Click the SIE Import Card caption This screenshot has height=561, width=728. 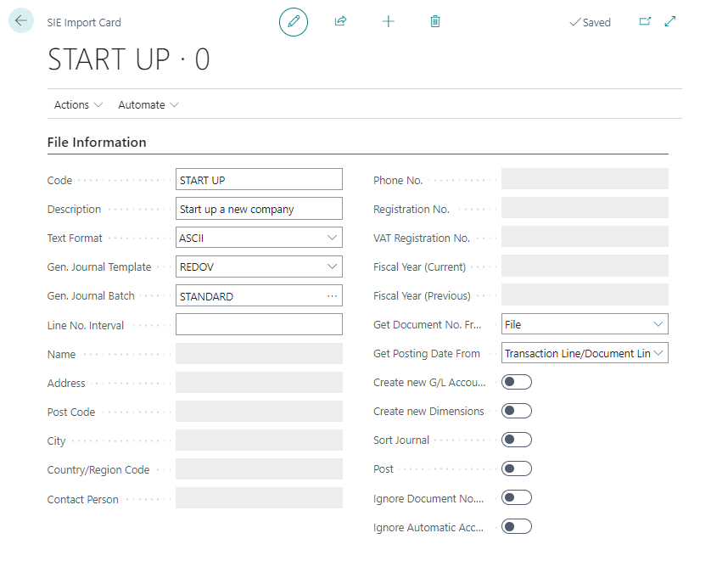(x=84, y=22)
